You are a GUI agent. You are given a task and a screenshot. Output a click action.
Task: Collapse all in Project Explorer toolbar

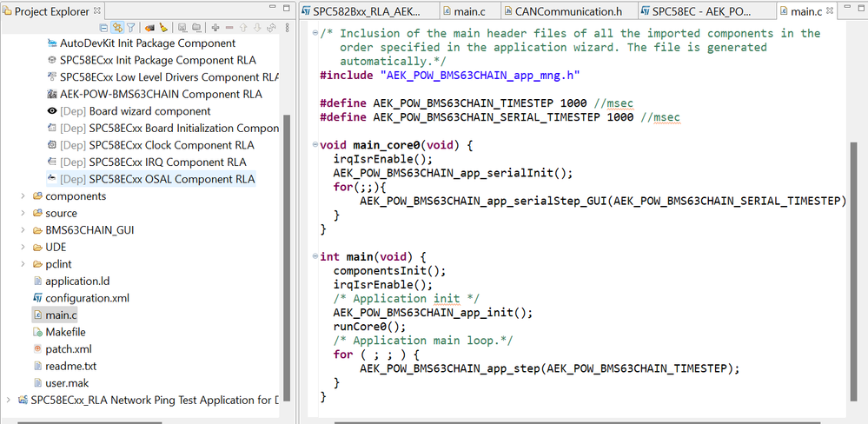coord(103,27)
